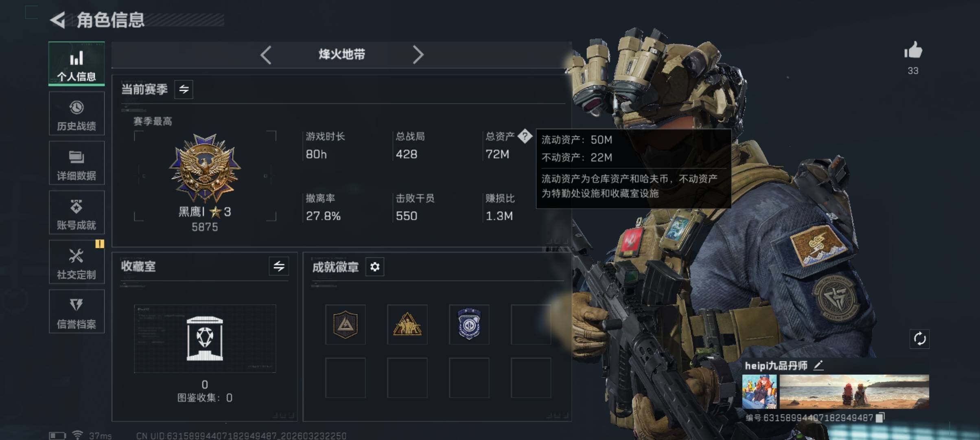Edit nickname via pencil icon
Viewport: 980px width, 440px height.
tap(818, 365)
